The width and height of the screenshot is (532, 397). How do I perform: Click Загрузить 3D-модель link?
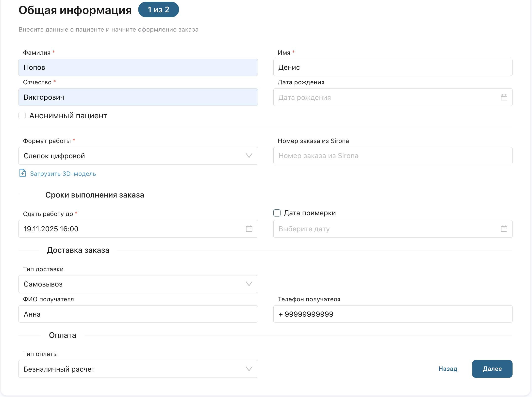63,174
